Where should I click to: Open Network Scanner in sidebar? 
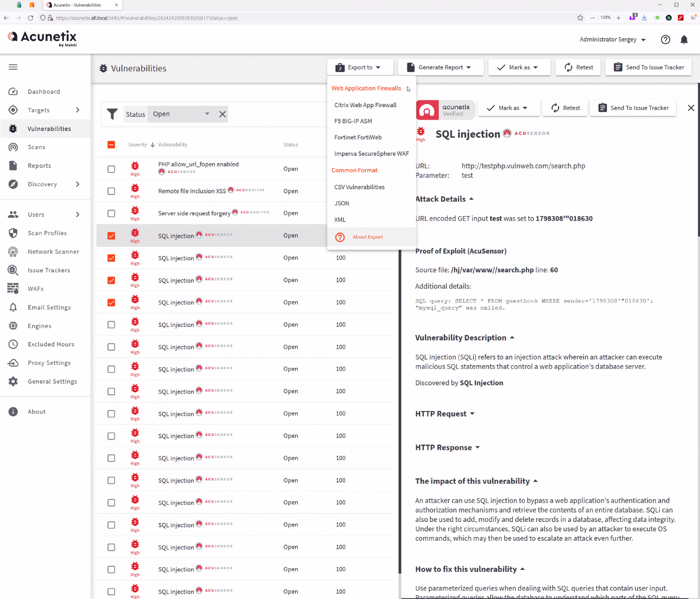tap(53, 251)
